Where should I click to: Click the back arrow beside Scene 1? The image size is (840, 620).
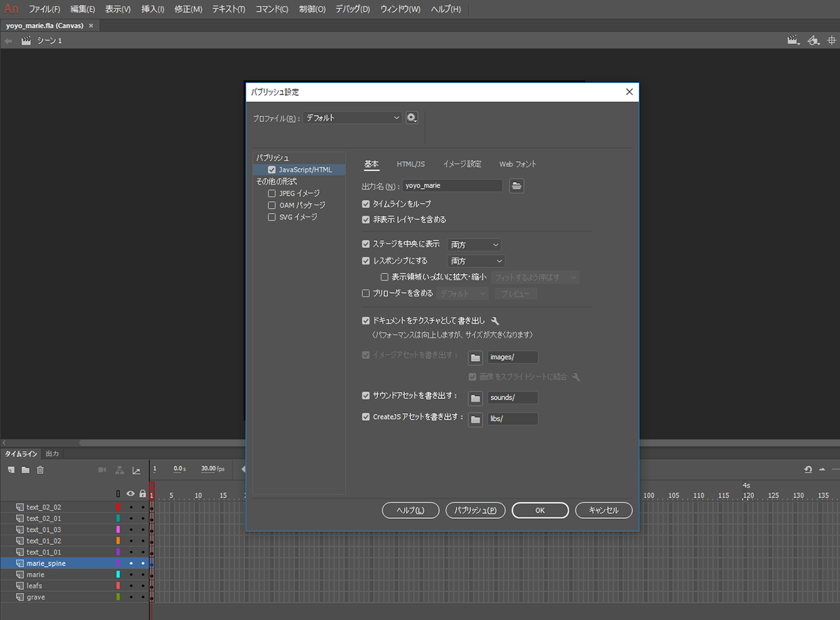pyautogui.click(x=8, y=41)
